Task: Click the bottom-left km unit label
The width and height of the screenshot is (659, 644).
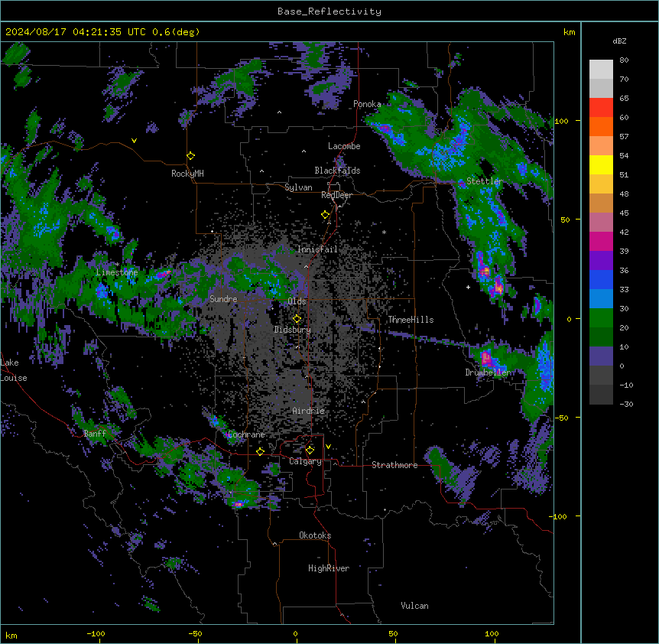Action: pos(11,635)
